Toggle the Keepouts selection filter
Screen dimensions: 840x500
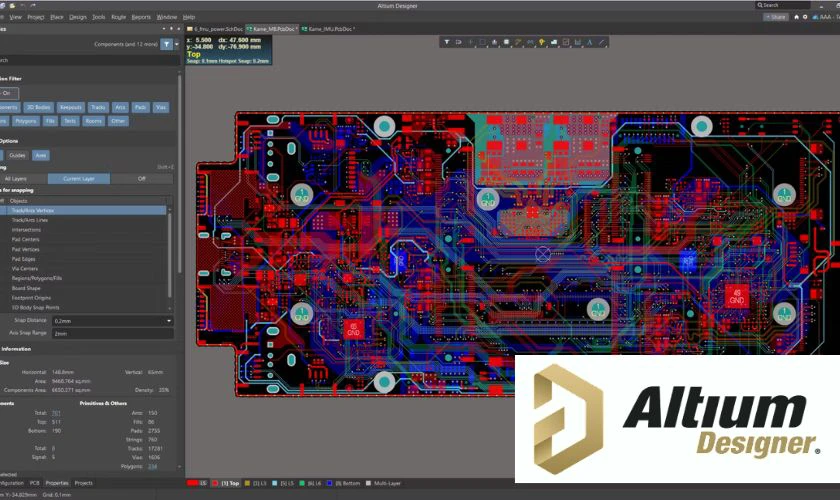pyautogui.click(x=71, y=107)
